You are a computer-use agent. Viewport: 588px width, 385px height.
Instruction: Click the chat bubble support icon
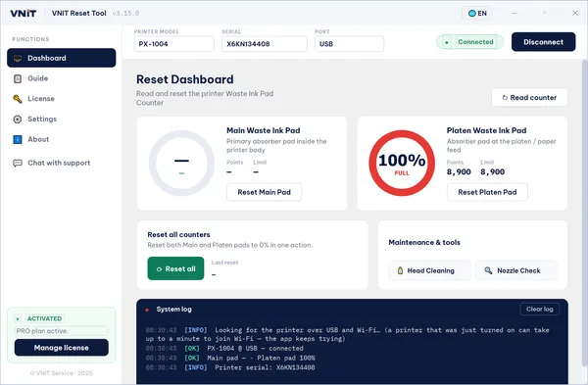18,163
